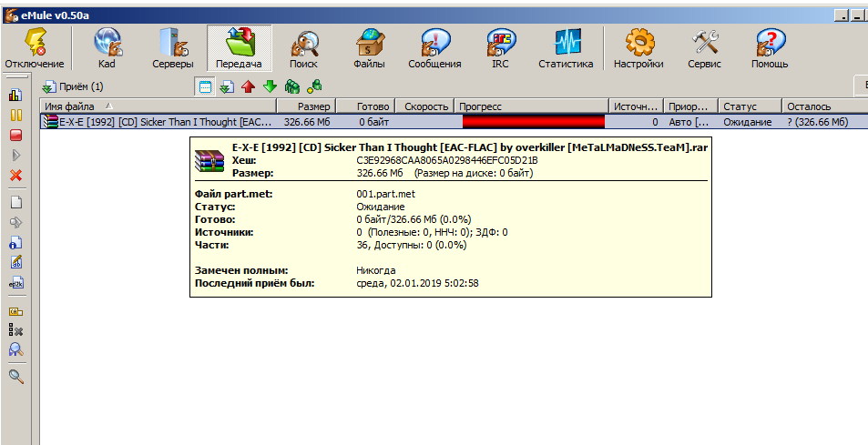Click the hash value C3E92968CAA... in tooltip
Image resolution: width=868 pixels, height=445 pixels.
click(x=447, y=161)
